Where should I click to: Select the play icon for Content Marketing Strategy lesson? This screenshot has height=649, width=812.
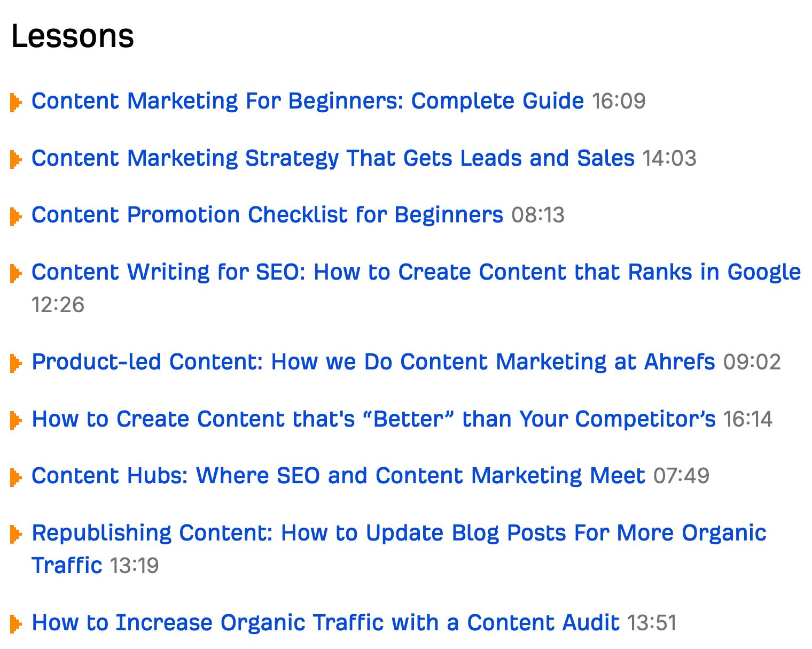pyautogui.click(x=16, y=159)
